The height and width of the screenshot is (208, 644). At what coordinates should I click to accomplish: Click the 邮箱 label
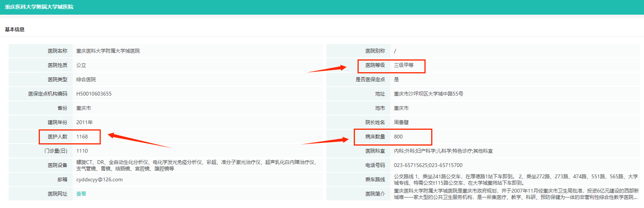point(62,179)
